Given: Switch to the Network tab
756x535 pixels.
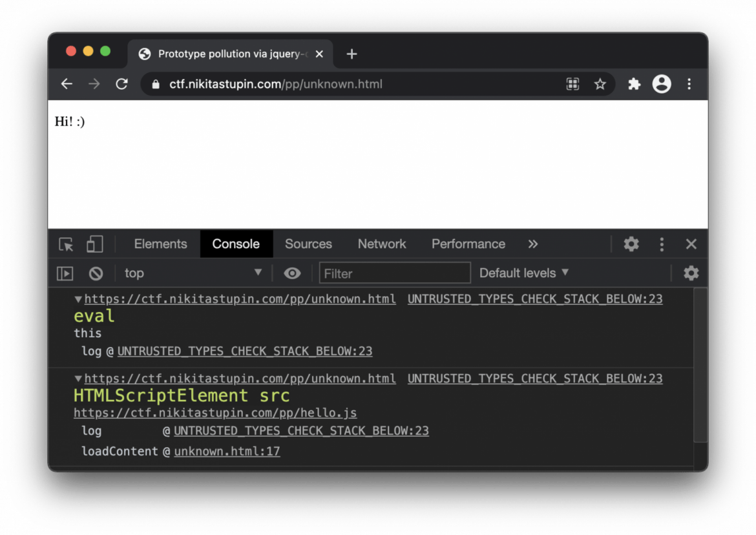Looking at the screenshot, I should (x=382, y=244).
